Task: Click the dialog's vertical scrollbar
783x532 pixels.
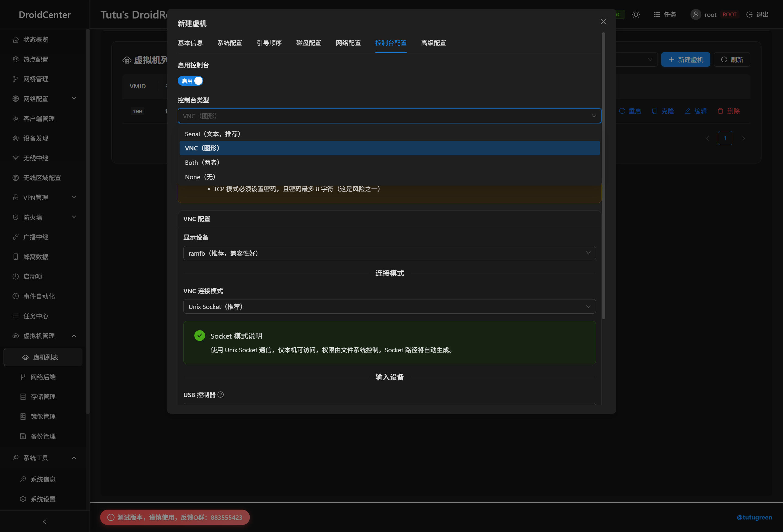Action: [603, 175]
